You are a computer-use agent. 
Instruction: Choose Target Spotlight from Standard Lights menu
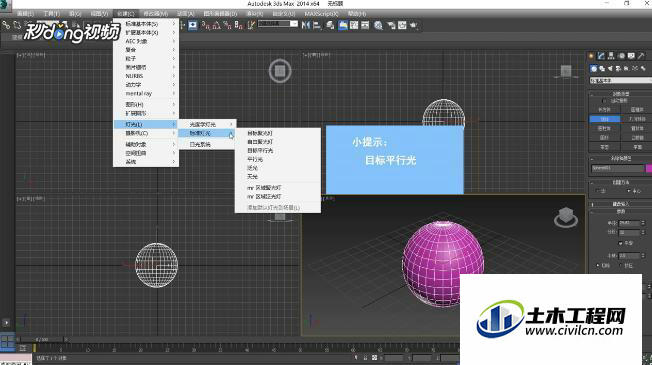point(278,133)
